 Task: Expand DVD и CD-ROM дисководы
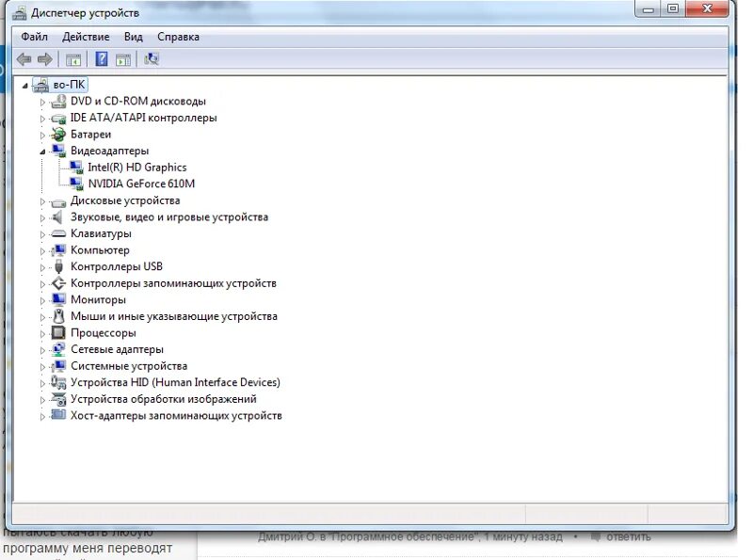[x=42, y=102]
